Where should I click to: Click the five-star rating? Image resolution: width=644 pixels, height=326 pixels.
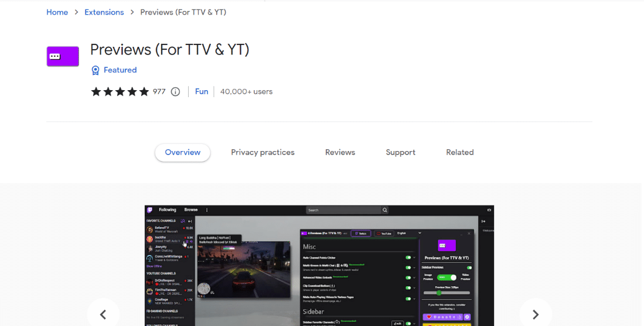tap(120, 91)
